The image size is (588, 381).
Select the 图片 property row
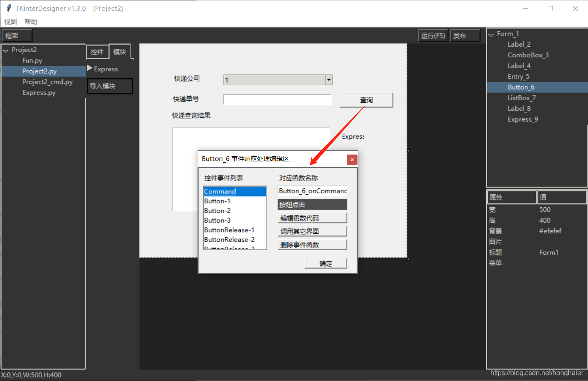pos(537,242)
